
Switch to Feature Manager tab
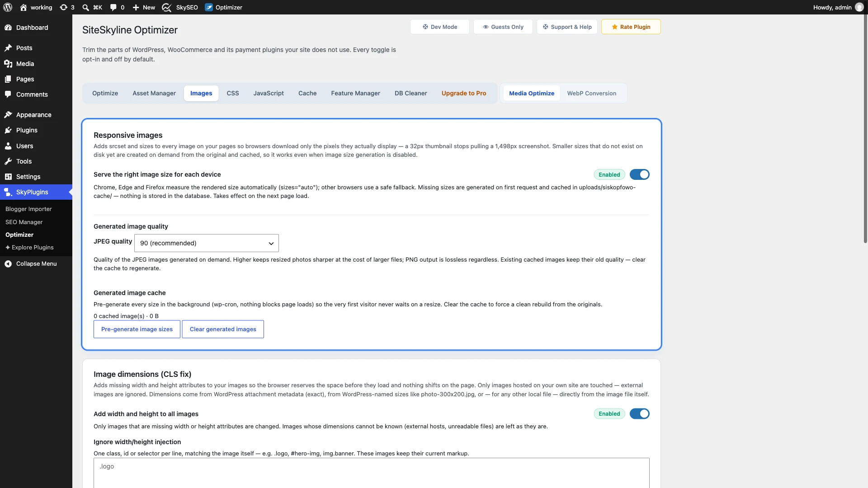tap(355, 93)
